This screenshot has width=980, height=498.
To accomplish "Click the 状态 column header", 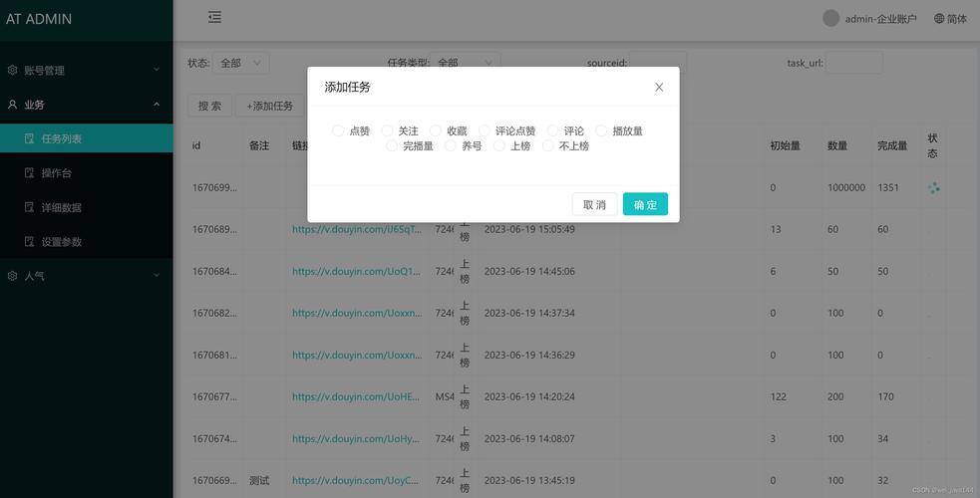I will click(x=932, y=146).
